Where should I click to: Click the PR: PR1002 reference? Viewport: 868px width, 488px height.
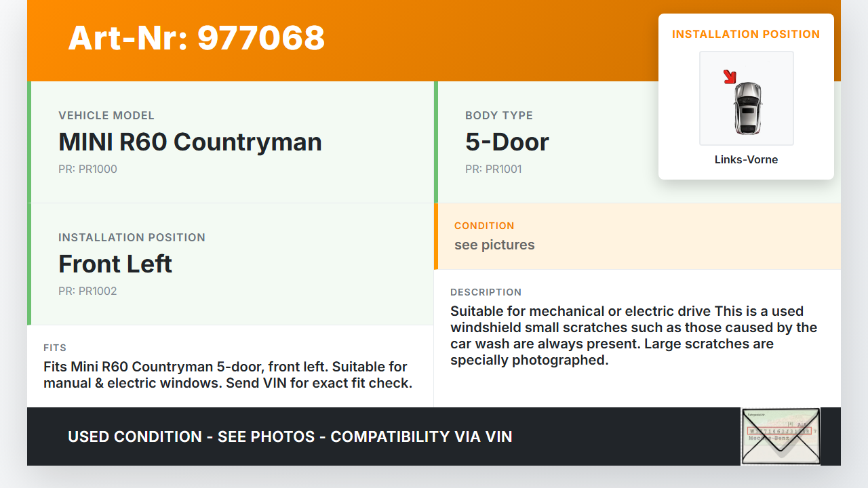pos(87,291)
